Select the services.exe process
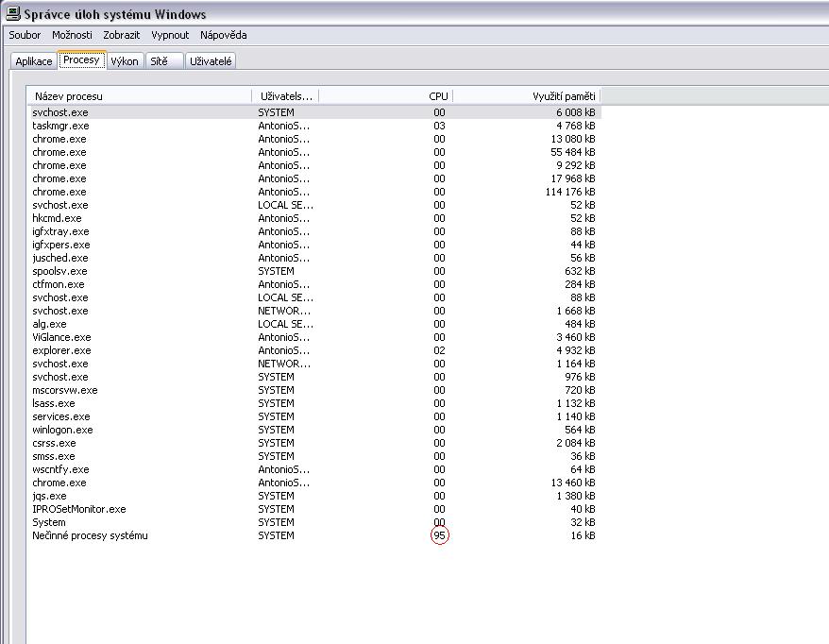829x644 pixels. coord(314,416)
